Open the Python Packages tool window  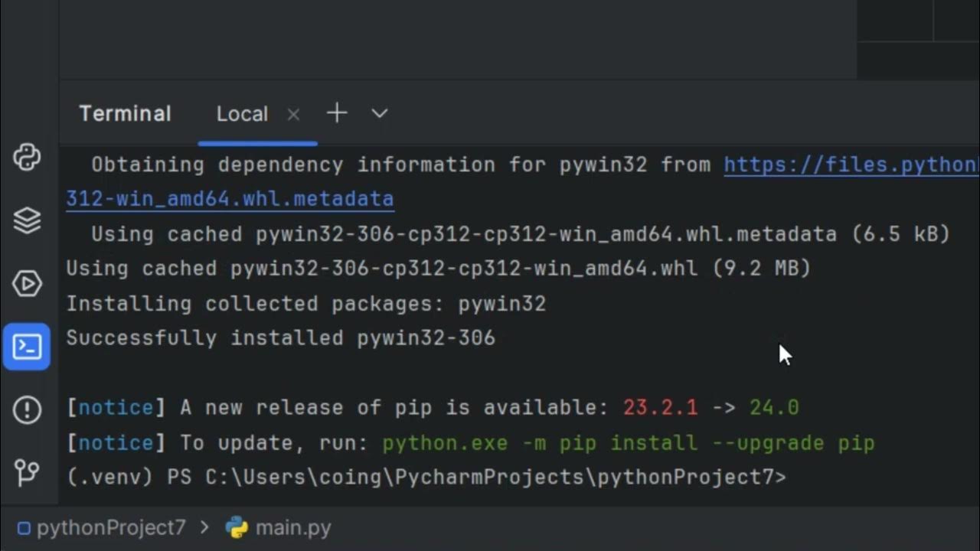coord(27,221)
